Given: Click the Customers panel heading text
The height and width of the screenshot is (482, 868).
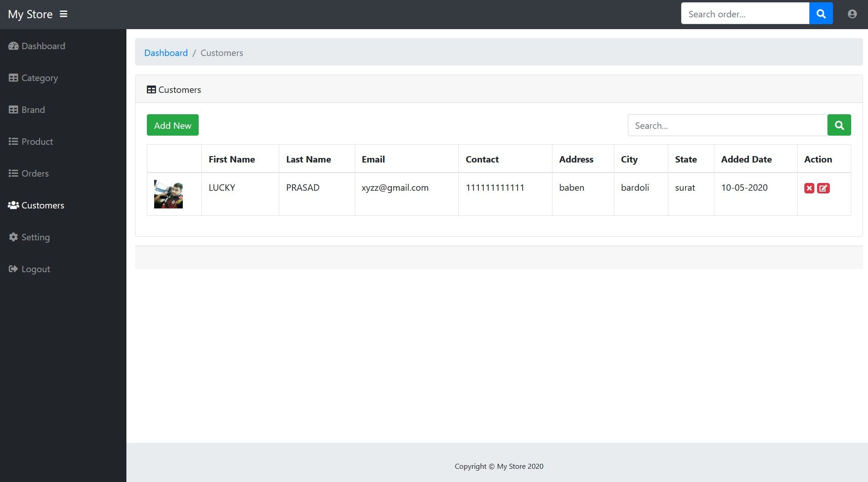Looking at the screenshot, I should [180, 90].
